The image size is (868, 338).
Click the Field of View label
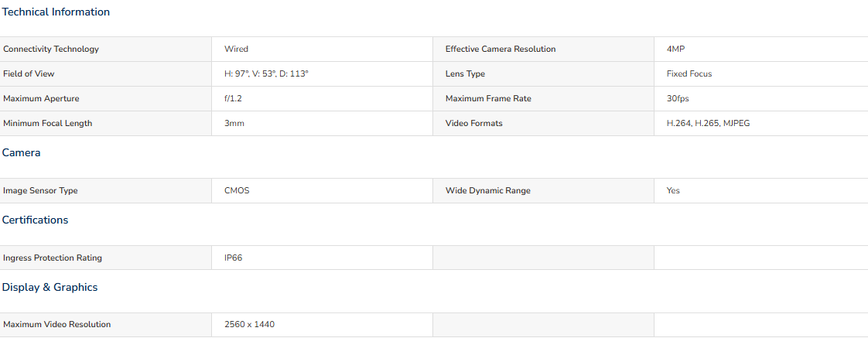point(29,74)
